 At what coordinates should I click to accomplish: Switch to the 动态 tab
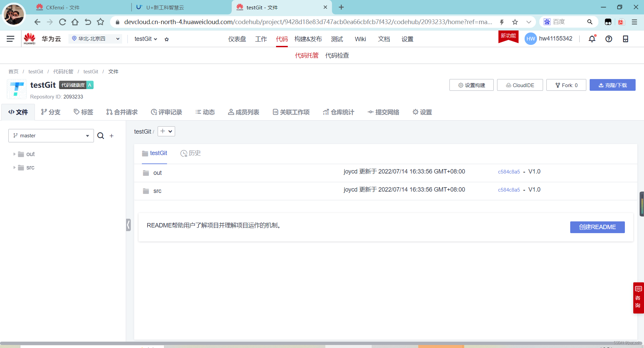coord(205,112)
